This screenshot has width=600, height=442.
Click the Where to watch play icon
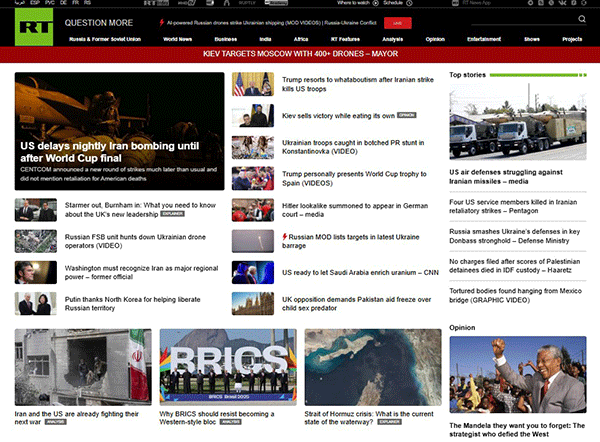pos(375,3)
